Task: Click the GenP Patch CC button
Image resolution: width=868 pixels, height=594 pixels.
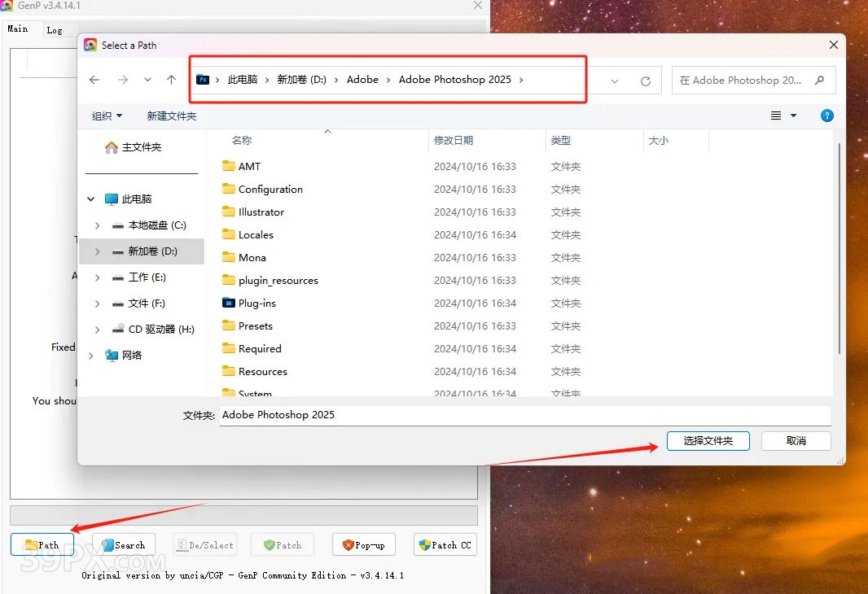Action: tap(445, 545)
